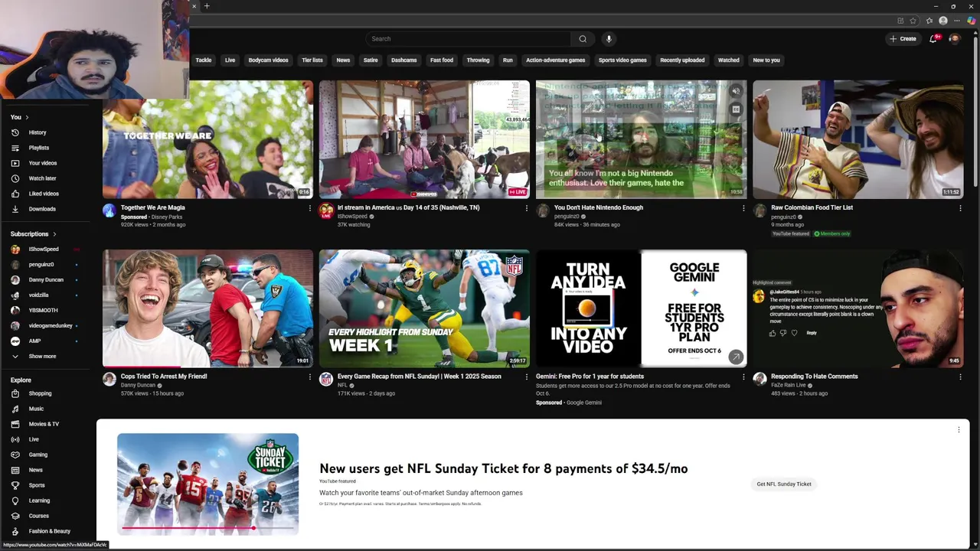The image size is (980, 551).
Task: Open the Watch later list
Action: (x=34, y=178)
